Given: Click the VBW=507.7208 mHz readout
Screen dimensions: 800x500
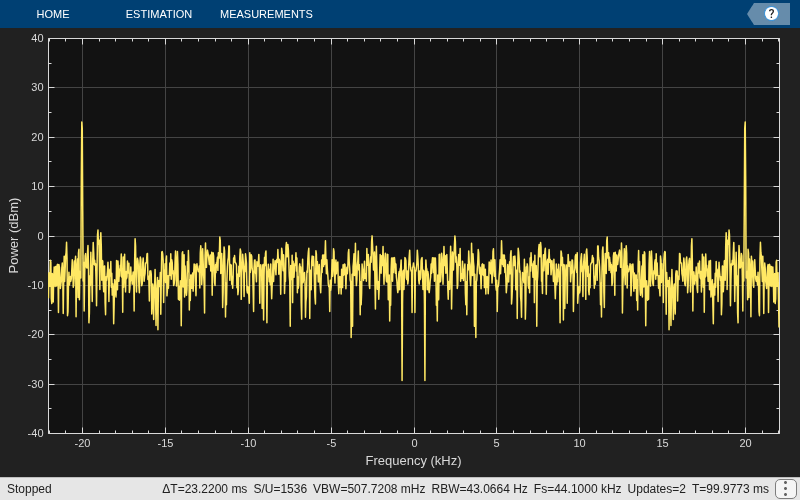Looking at the screenshot, I should (369, 489).
